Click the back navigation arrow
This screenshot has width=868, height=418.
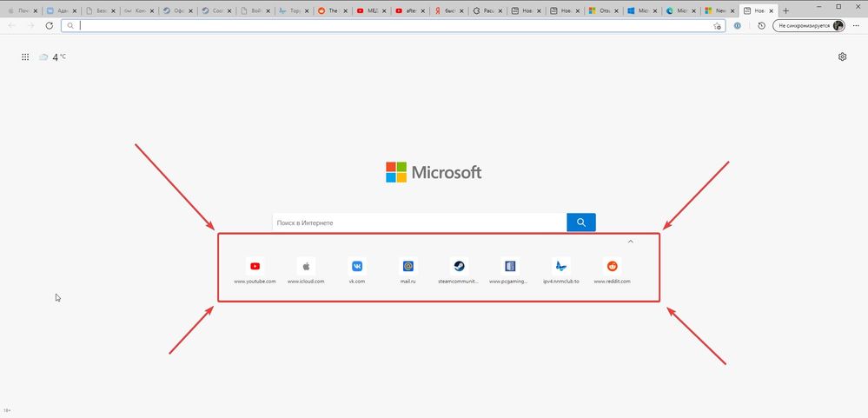click(x=11, y=25)
